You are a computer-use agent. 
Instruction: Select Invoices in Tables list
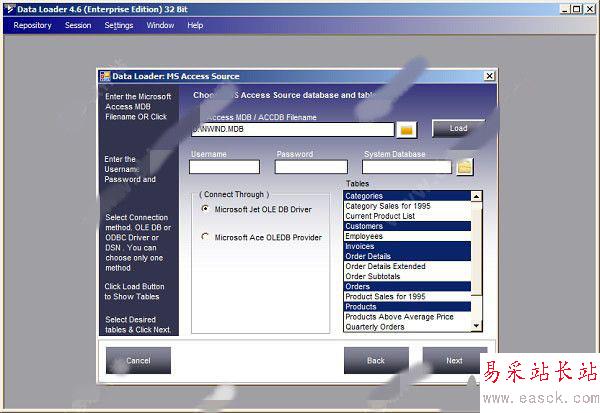[x=408, y=246]
